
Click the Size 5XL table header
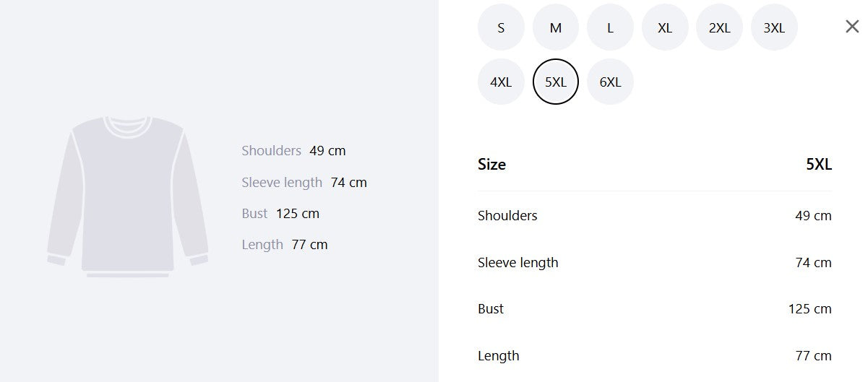tap(655, 165)
